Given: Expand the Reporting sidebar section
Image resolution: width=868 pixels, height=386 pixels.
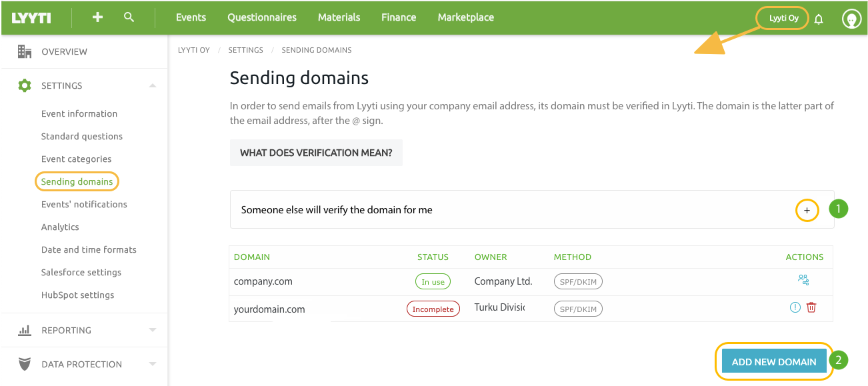Looking at the screenshot, I should (153, 329).
